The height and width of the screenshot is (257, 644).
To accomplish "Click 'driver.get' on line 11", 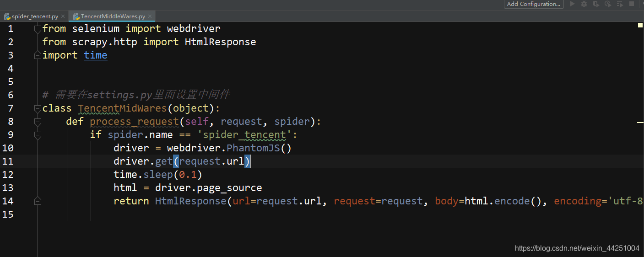I will [x=143, y=161].
